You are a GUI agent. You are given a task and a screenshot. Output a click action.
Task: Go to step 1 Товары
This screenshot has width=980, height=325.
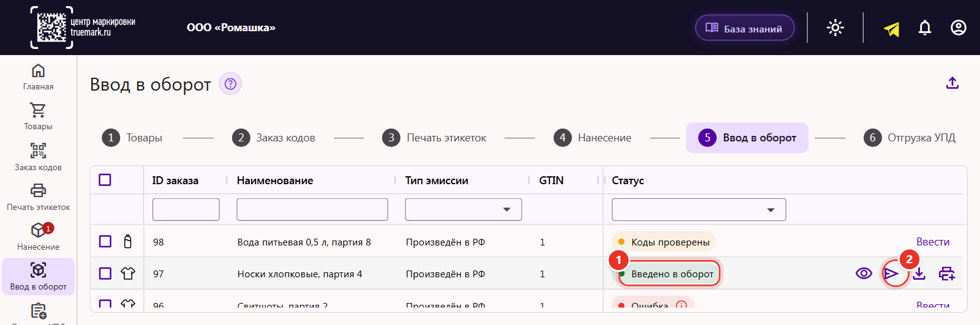click(132, 138)
